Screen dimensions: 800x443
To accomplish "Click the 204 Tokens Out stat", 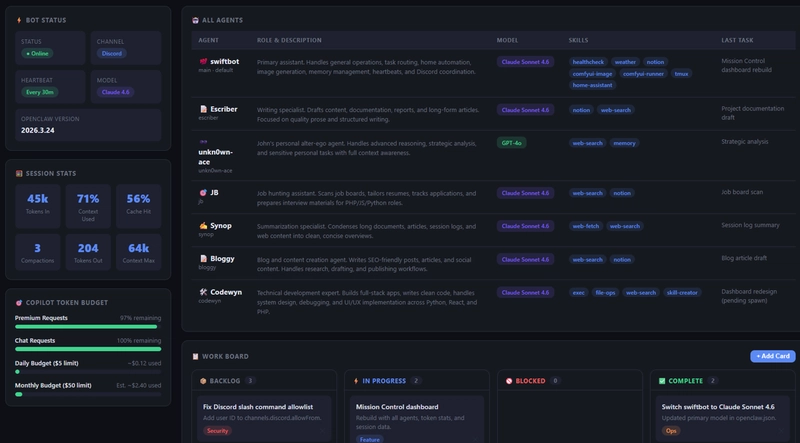I will coord(88,252).
